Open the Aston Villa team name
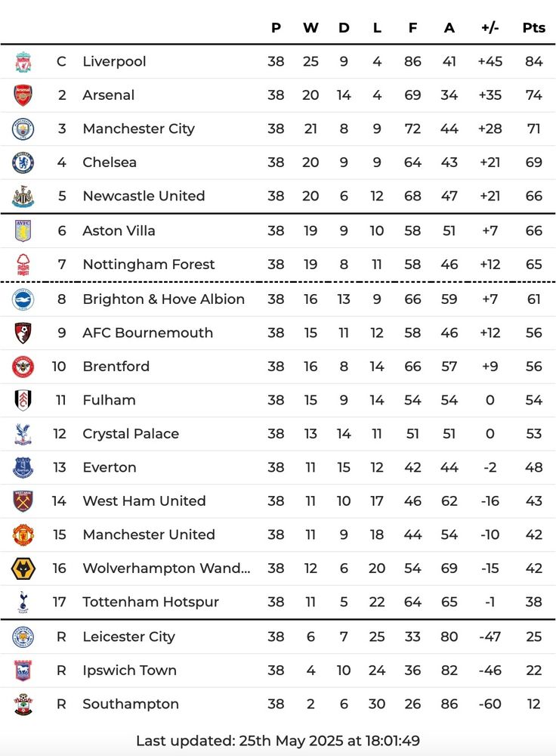The width and height of the screenshot is (556, 756). point(119,231)
